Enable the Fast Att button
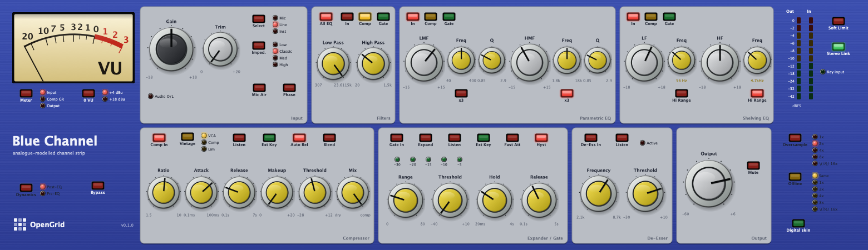868x250 pixels. click(x=512, y=138)
